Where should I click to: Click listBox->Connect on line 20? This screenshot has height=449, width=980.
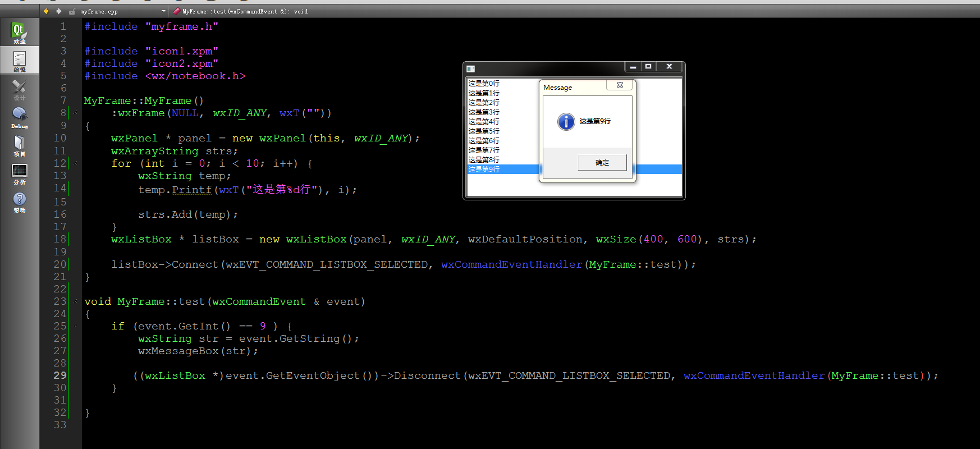pyautogui.click(x=165, y=264)
